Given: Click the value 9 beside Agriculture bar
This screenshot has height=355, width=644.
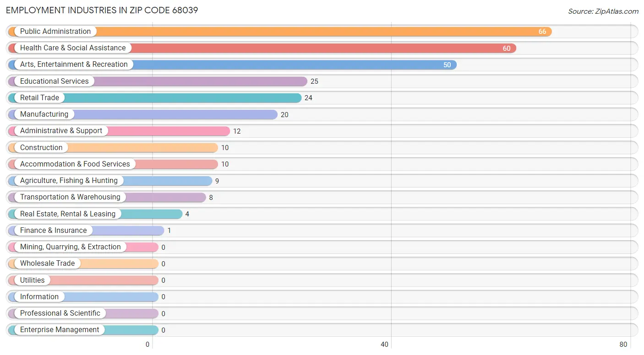Looking at the screenshot, I should [217, 181].
